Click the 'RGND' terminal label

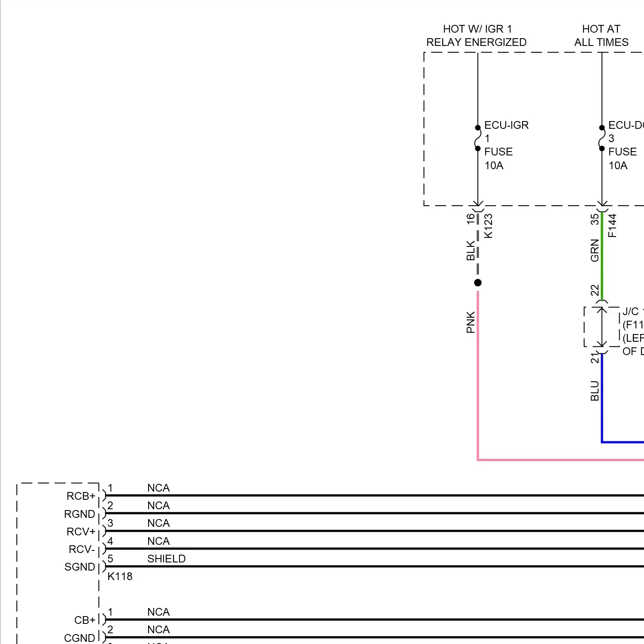[79, 514]
